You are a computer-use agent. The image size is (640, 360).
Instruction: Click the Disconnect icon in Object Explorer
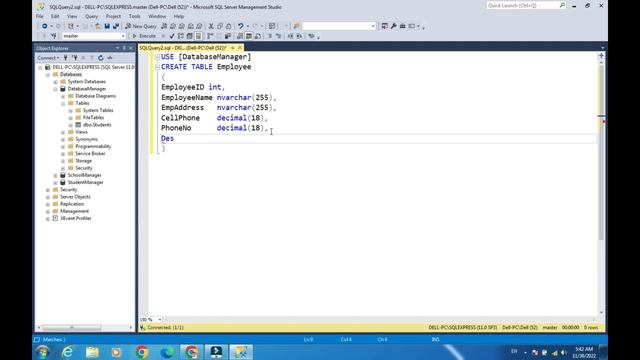tap(74, 58)
